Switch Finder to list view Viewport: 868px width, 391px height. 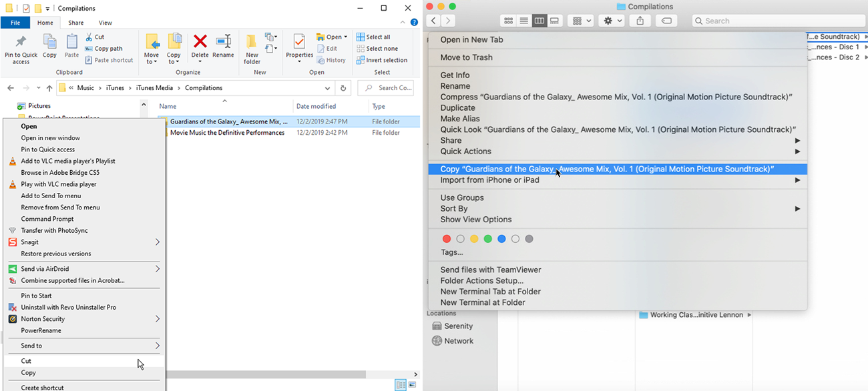[x=524, y=21]
